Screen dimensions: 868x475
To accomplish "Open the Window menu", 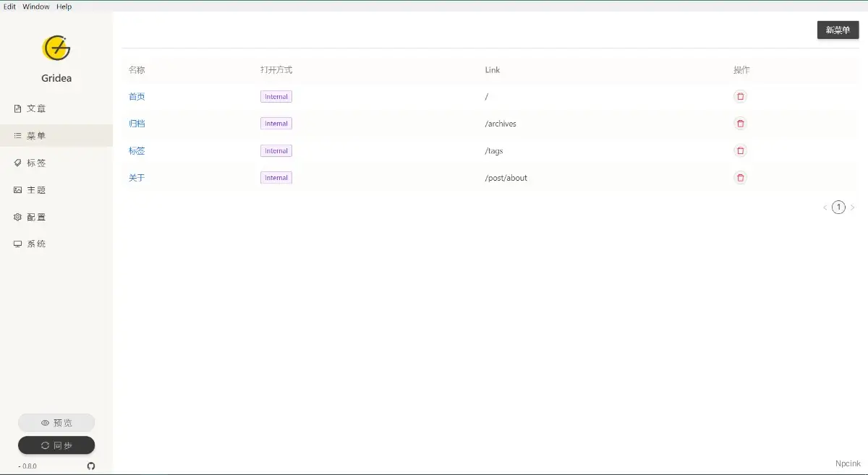I will (x=36, y=7).
